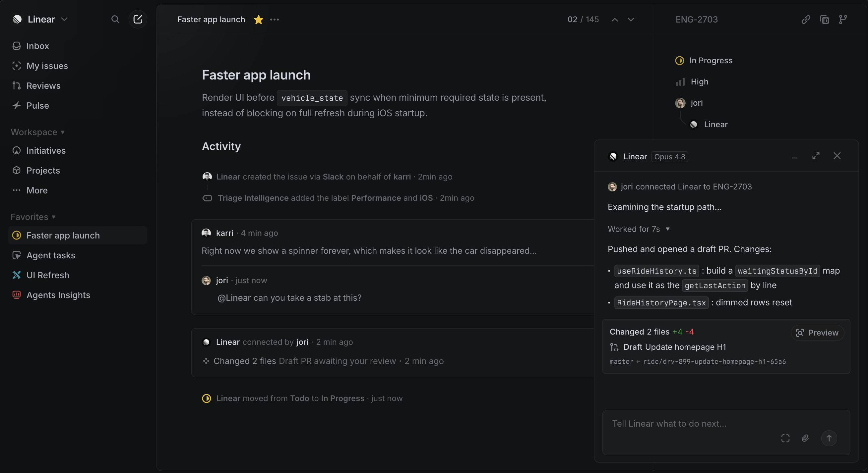Image resolution: width=868 pixels, height=473 pixels.
Task: Click the Preview button on PR card
Action: pyautogui.click(x=817, y=333)
